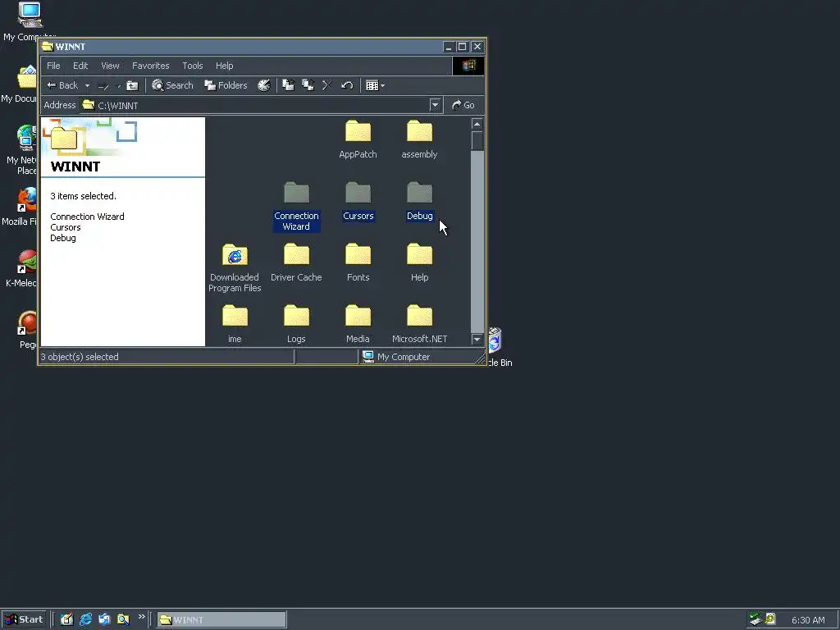The height and width of the screenshot is (630, 840).
Task: Click the yellow tray icon beside the clock
Action: coord(770,619)
